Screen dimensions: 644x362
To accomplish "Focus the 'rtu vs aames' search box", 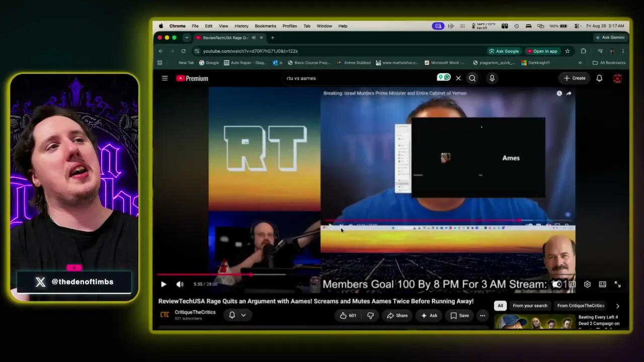I will [360, 78].
